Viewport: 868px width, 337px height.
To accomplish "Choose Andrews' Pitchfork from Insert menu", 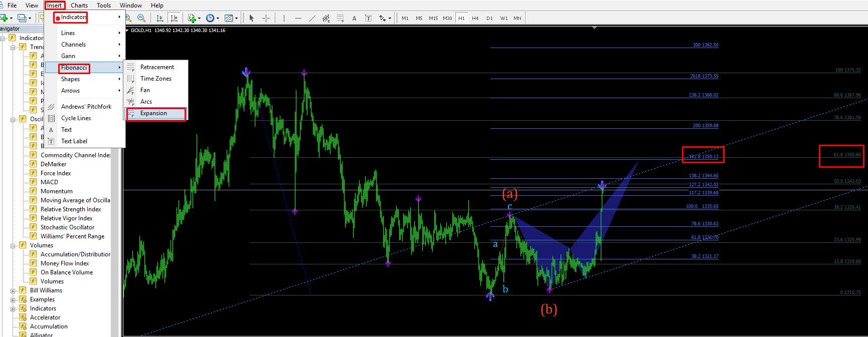I will 85,107.
